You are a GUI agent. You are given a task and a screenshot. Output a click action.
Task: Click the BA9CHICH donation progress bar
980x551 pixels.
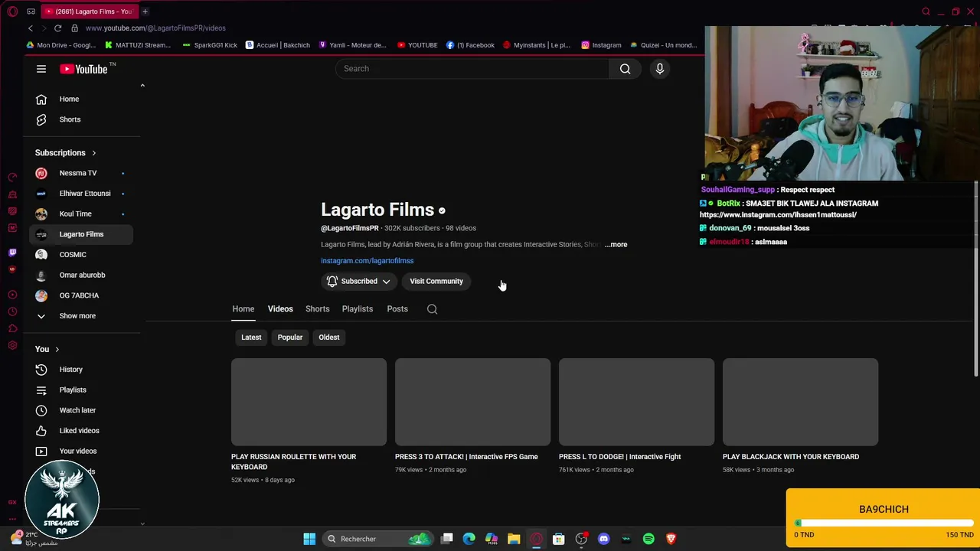[x=884, y=523]
